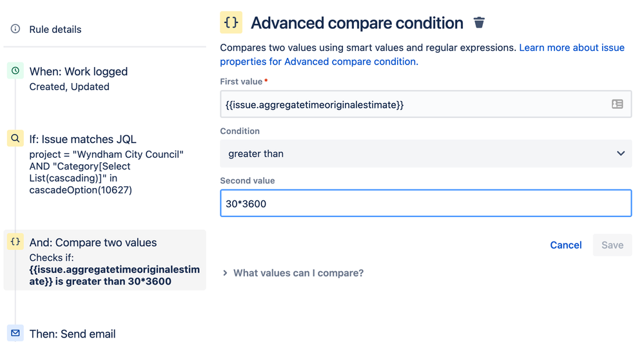
Task: Click the smart value picker icon in First value
Action: tap(617, 104)
